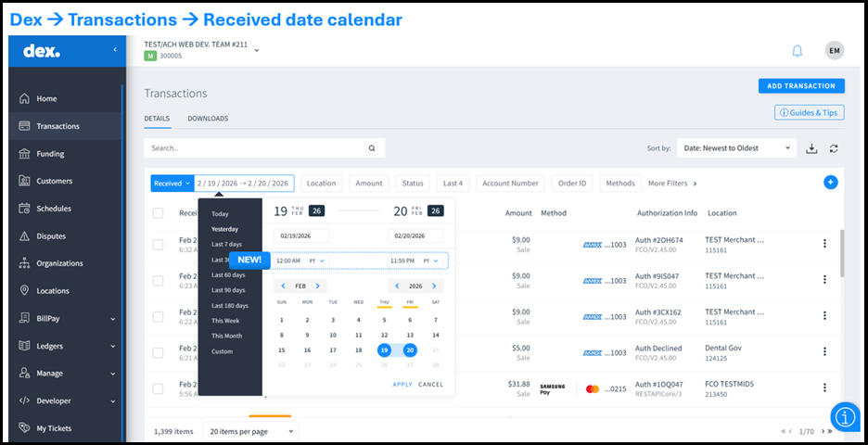Collapse the dex sidebar with arrow

point(115,49)
